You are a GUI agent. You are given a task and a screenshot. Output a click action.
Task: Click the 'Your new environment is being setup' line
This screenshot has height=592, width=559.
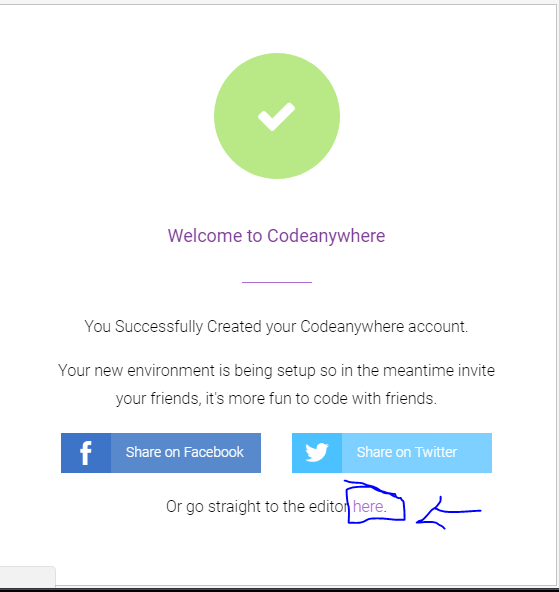pyautogui.click(x=276, y=370)
